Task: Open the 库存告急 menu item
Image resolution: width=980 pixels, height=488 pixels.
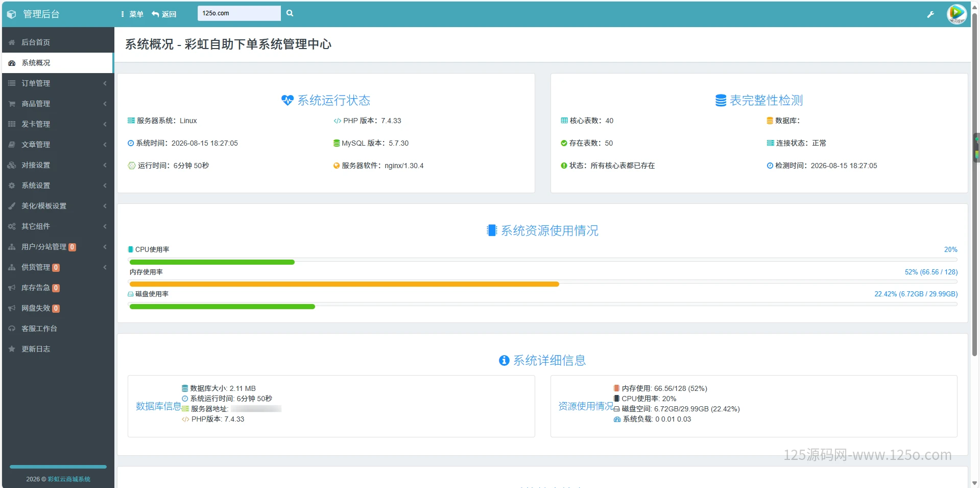Action: tap(58, 288)
